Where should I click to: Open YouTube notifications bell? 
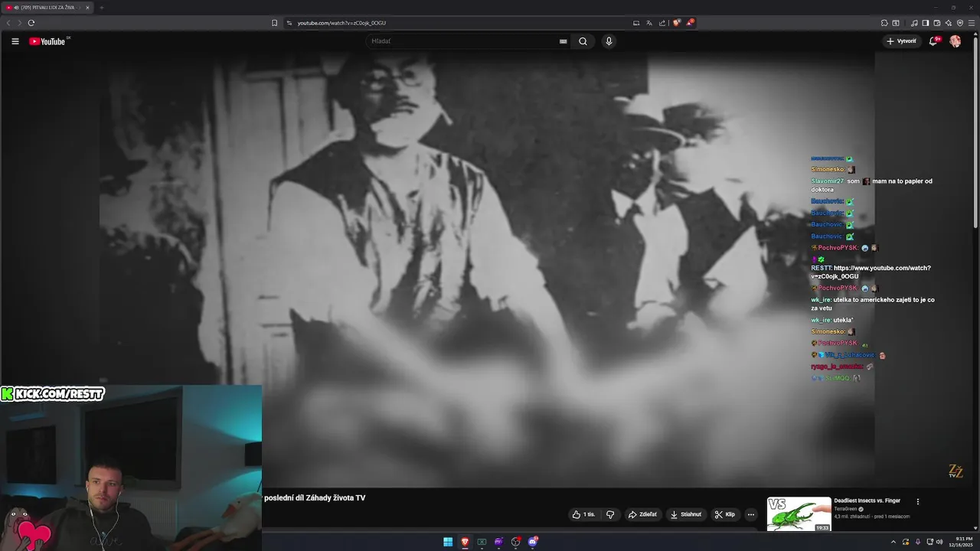[x=933, y=41]
